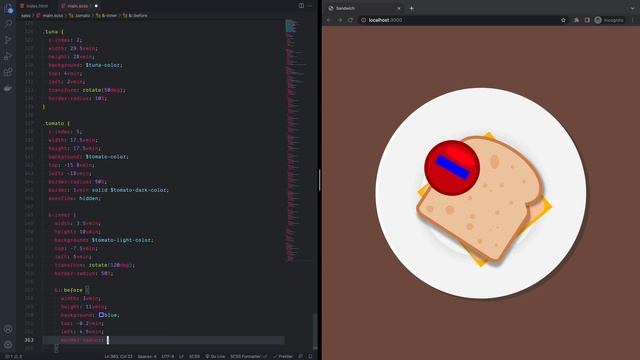Open the Manage gear menu
Image resolution: width=640 pixels, height=360 pixels.
point(8,345)
